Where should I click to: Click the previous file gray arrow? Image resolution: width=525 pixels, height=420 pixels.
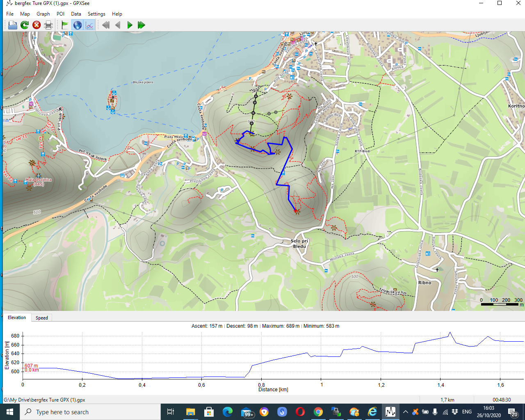(118, 25)
